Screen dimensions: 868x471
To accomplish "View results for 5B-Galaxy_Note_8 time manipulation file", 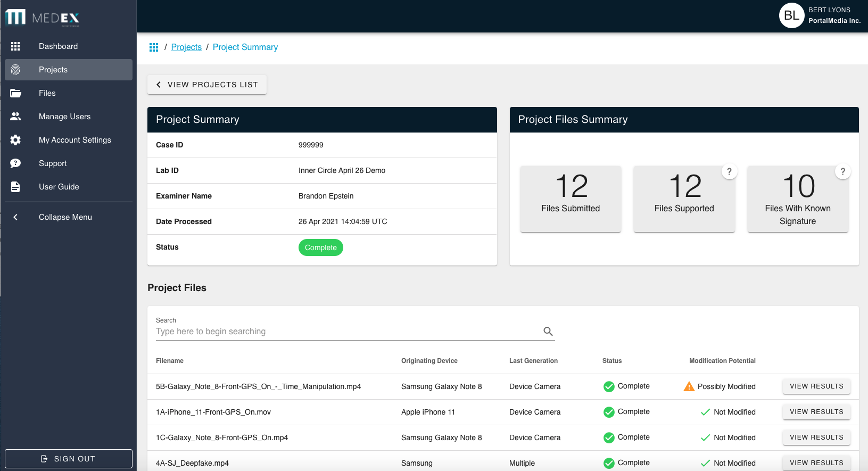I will pyautogui.click(x=816, y=386).
